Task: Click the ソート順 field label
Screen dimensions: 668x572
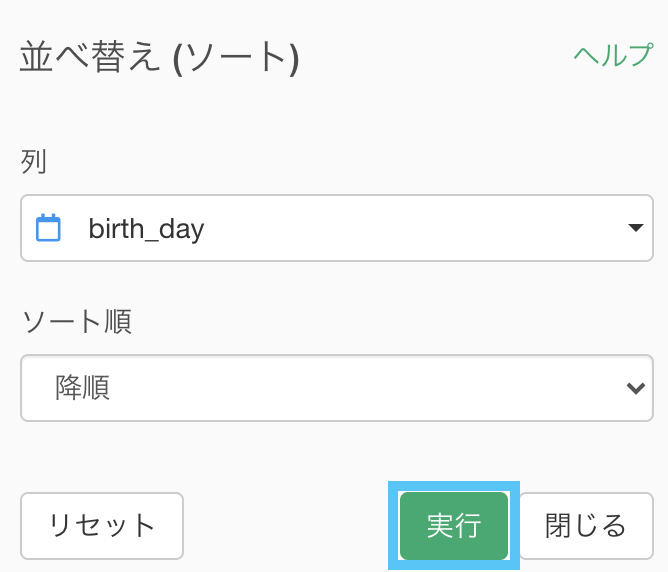Action: [77, 322]
